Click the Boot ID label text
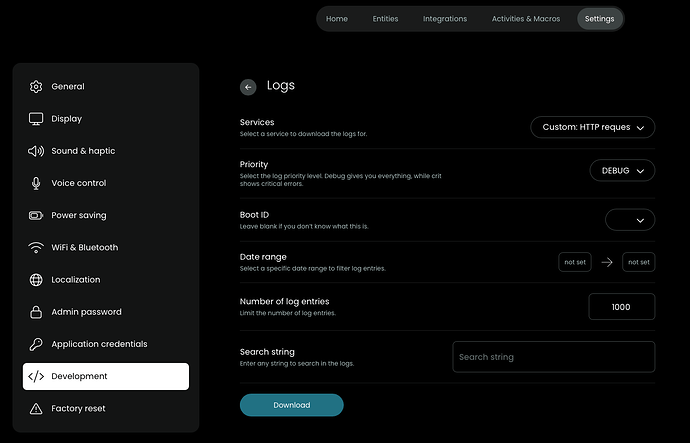The width and height of the screenshot is (690, 443). (254, 215)
